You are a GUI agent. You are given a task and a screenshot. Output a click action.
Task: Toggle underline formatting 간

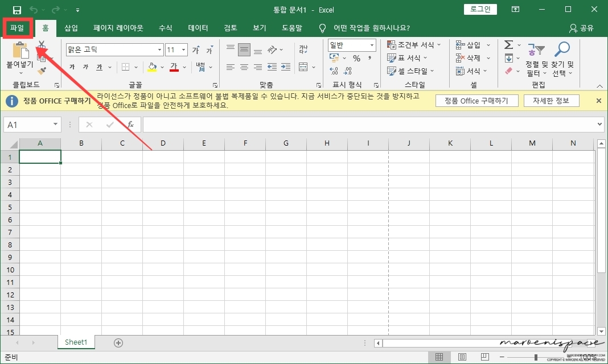tap(99, 67)
